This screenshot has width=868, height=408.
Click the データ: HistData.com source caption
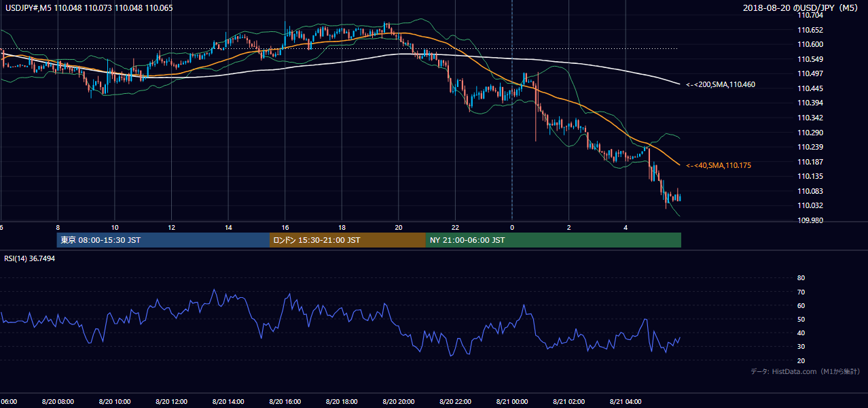click(806, 371)
